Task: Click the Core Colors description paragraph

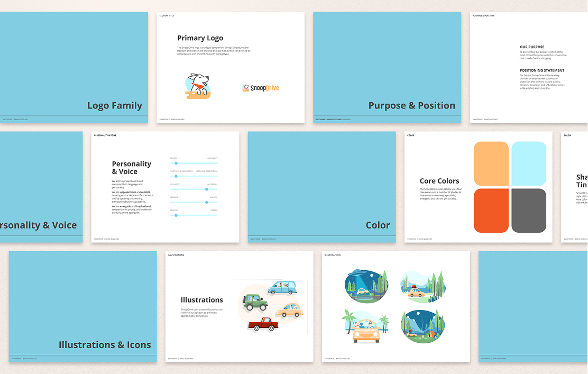Action: click(x=440, y=194)
